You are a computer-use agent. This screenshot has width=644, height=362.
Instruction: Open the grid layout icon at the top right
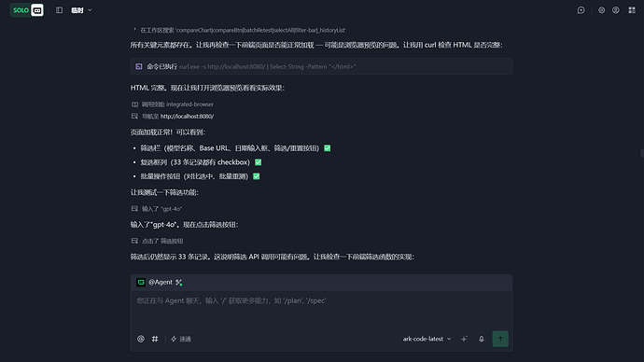click(632, 10)
